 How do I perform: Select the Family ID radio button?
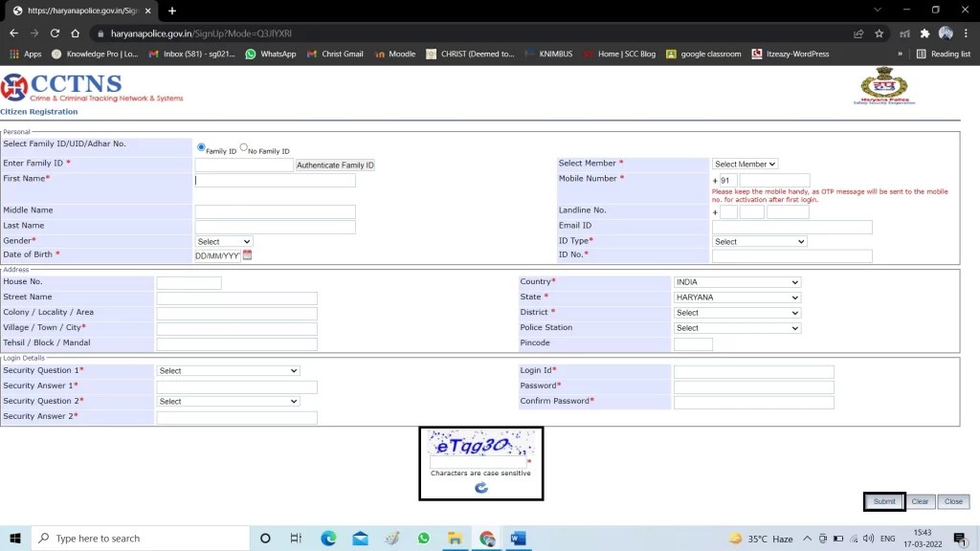tap(201, 147)
